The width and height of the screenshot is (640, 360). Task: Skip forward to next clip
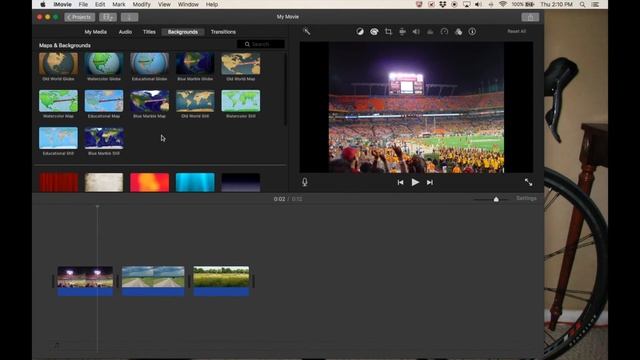[x=430, y=182]
